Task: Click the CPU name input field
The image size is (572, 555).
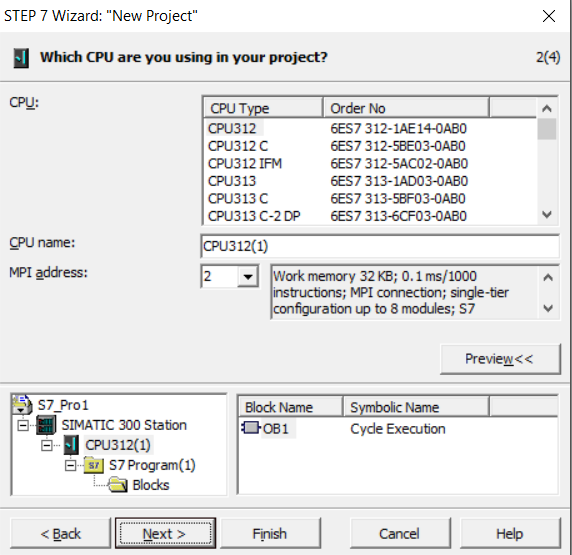Action: [379, 246]
